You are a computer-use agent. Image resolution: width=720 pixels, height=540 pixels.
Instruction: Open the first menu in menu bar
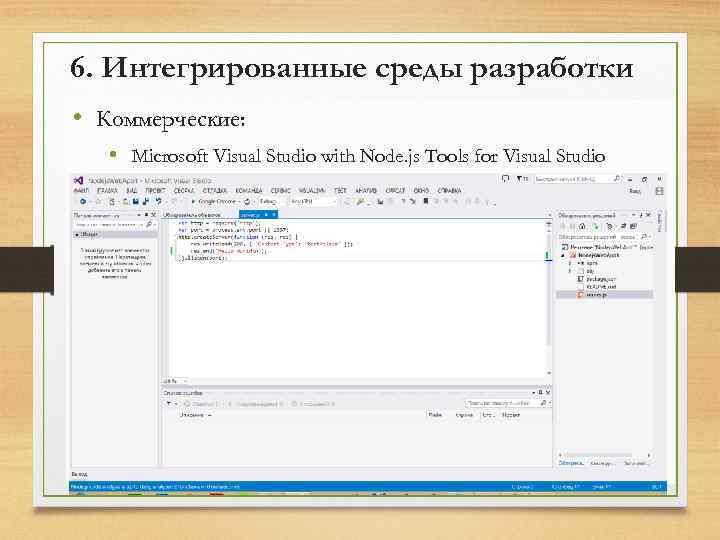tap(81, 191)
